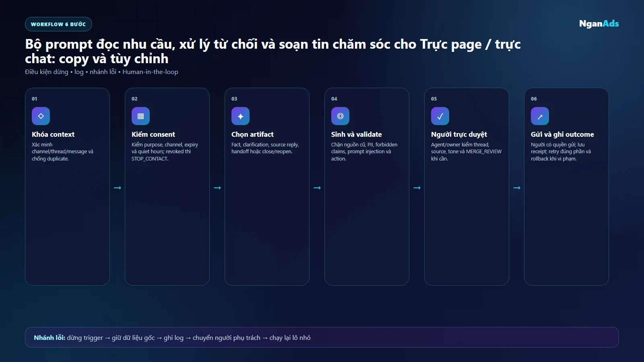Click the checkmark icon in Người trực duyệt card
This screenshot has width=644, height=362.
(440, 116)
